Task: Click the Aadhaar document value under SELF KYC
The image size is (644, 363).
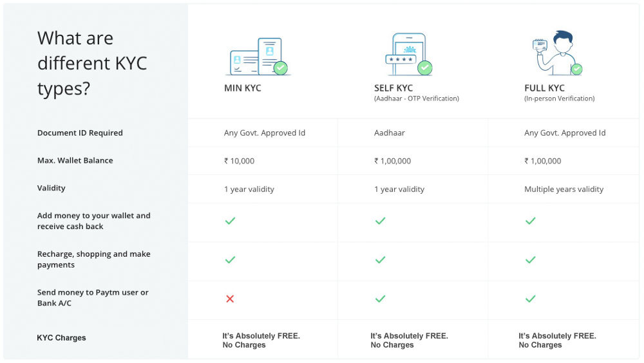Action: (389, 133)
